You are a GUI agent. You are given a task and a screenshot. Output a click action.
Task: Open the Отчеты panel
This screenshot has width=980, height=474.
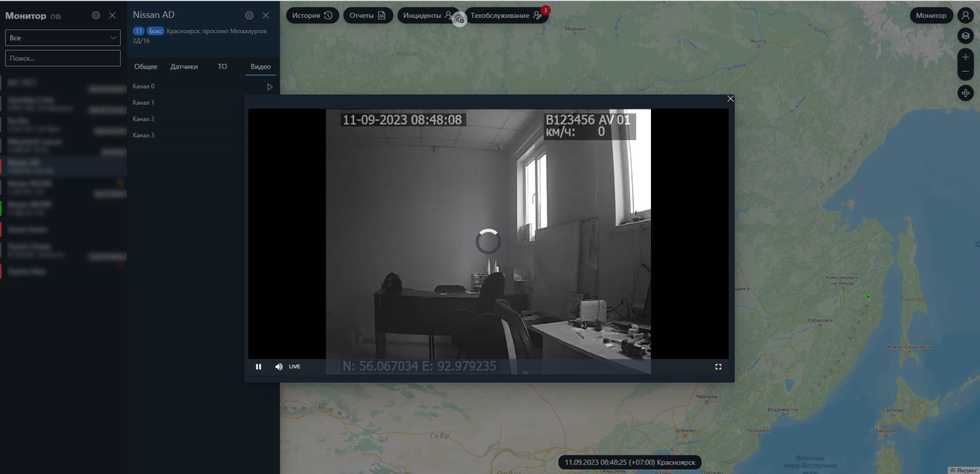[367, 15]
